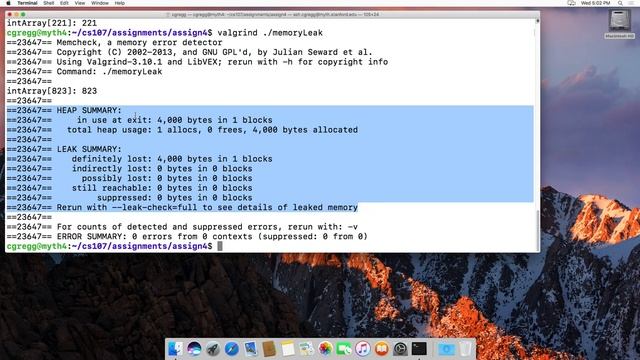Click 'intArray[823]: 823' output line
640x360 pixels.
[x=52, y=91]
